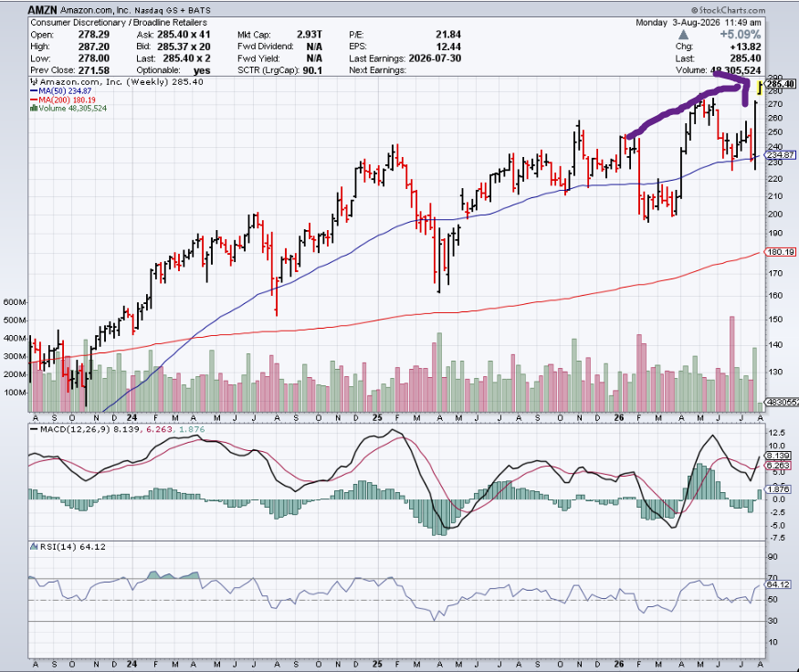Click the -7.5 MACD axis label
Viewport: 799px width, 672px height.
777,538
